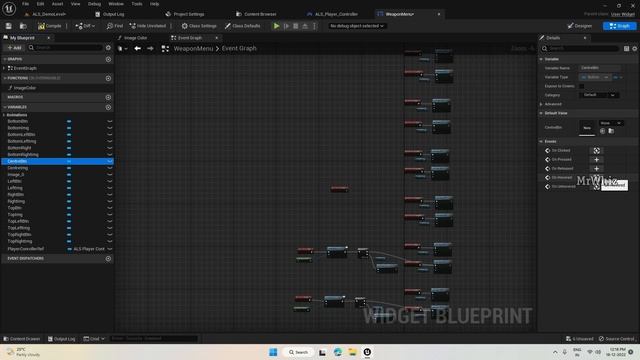This screenshot has height=360, width=640.
Task: Toggle the eye visibility icon for the BottomLeftBtn variable
Action: pos(109,135)
